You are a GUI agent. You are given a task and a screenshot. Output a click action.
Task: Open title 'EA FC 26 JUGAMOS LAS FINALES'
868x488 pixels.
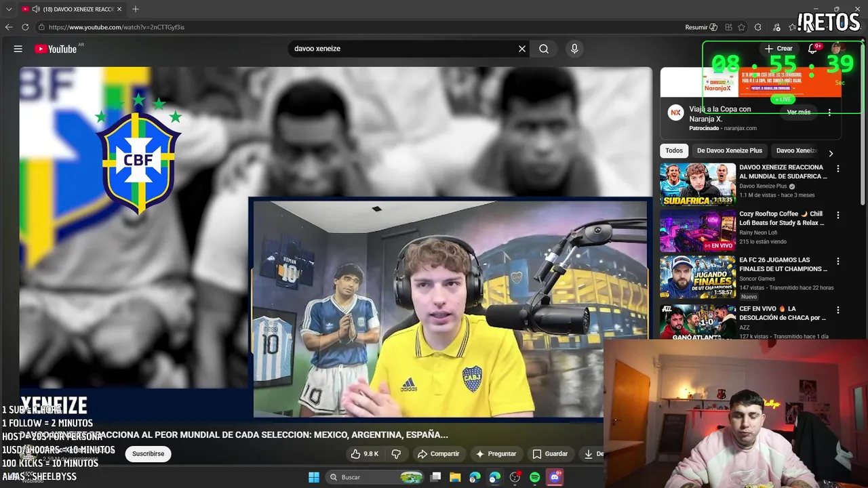[x=783, y=264]
